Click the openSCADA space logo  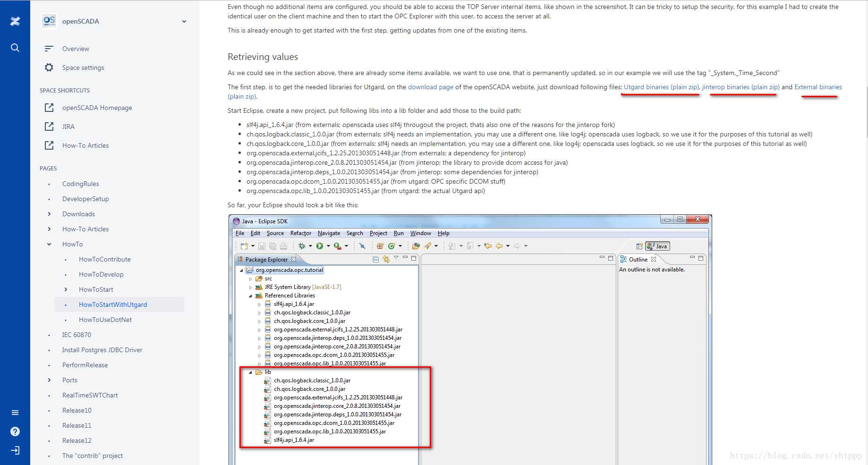click(49, 21)
